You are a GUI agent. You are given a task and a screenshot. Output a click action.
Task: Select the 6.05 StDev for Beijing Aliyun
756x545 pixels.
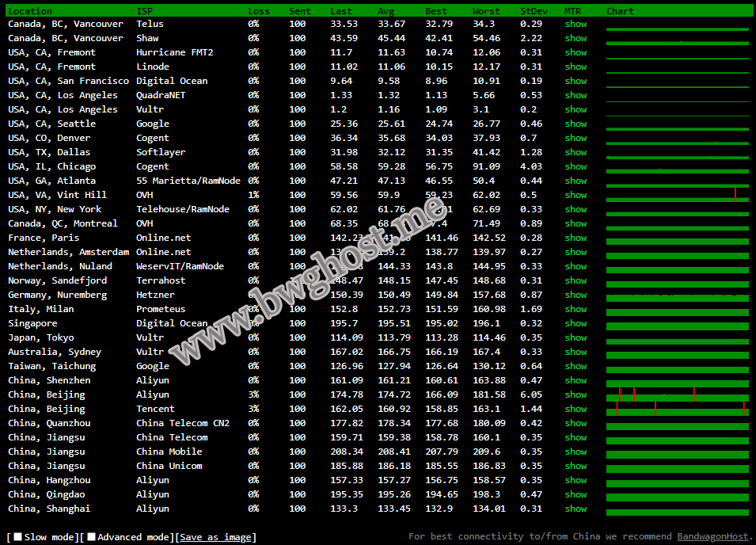pyautogui.click(x=531, y=394)
